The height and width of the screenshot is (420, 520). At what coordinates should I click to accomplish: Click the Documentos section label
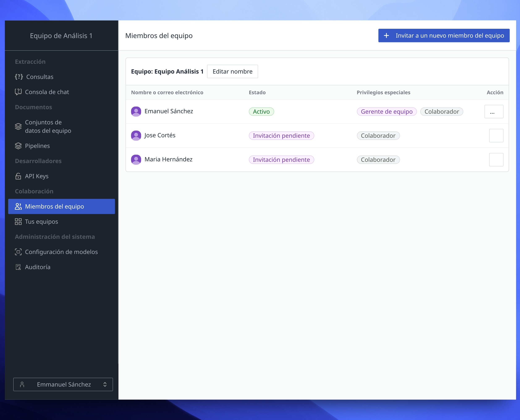(x=33, y=107)
